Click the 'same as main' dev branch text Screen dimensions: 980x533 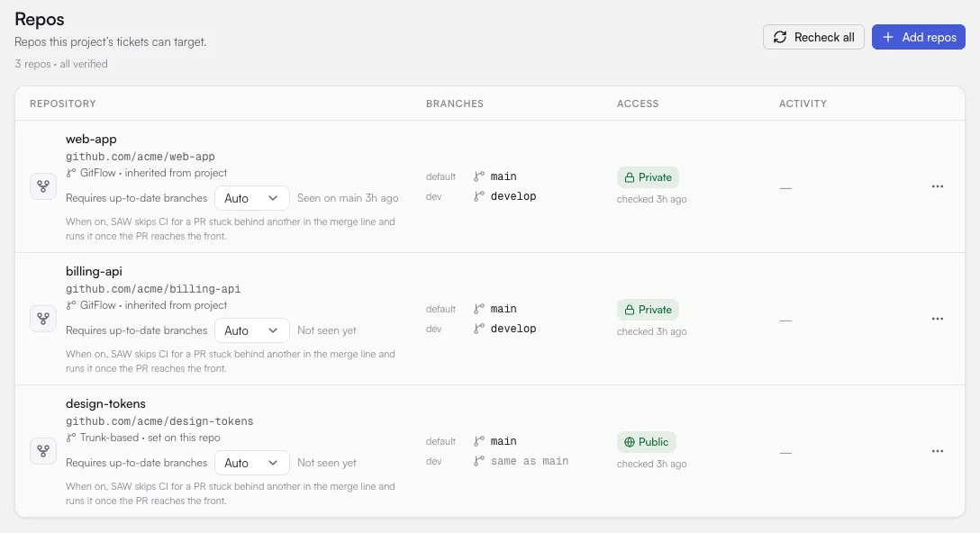coord(530,461)
